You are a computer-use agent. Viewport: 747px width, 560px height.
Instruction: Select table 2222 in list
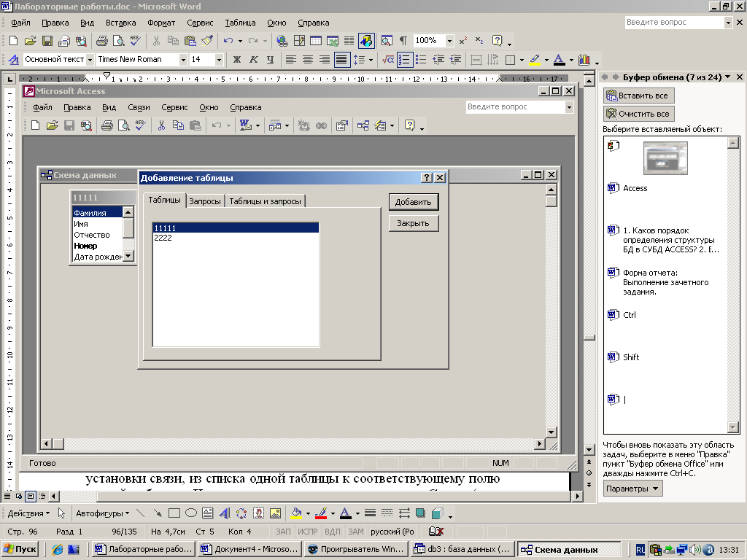(236, 238)
